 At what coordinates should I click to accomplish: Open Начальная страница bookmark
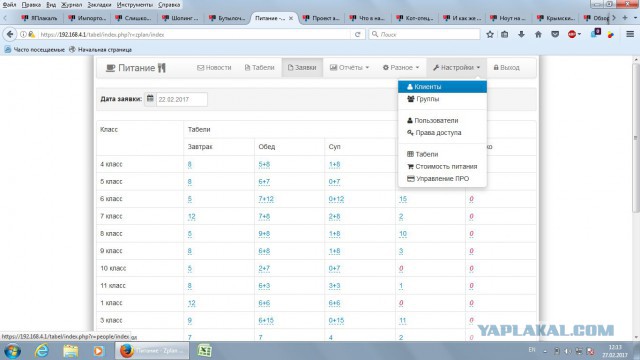[x=100, y=49]
